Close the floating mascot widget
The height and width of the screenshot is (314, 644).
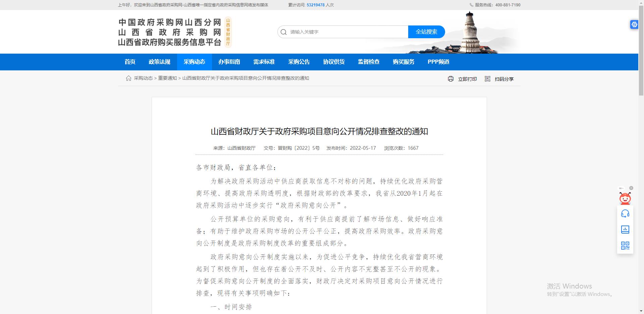[x=631, y=188]
